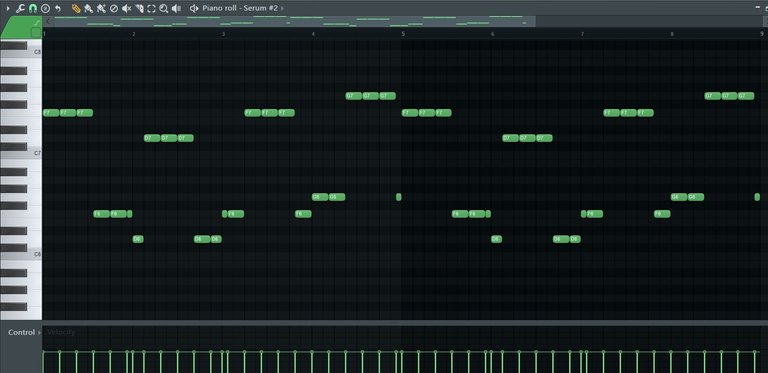Click the Piano roll - Serum #2 title
Image resolution: width=768 pixels, height=373 pixels.
(240, 8)
